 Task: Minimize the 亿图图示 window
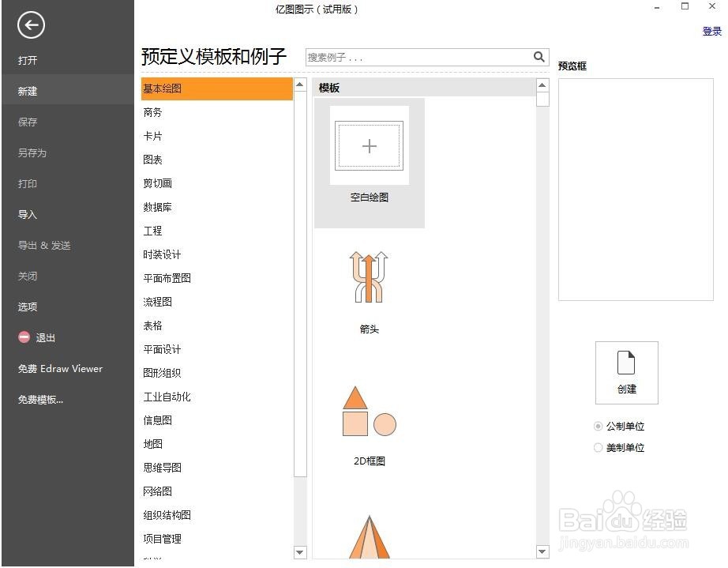click(x=657, y=7)
